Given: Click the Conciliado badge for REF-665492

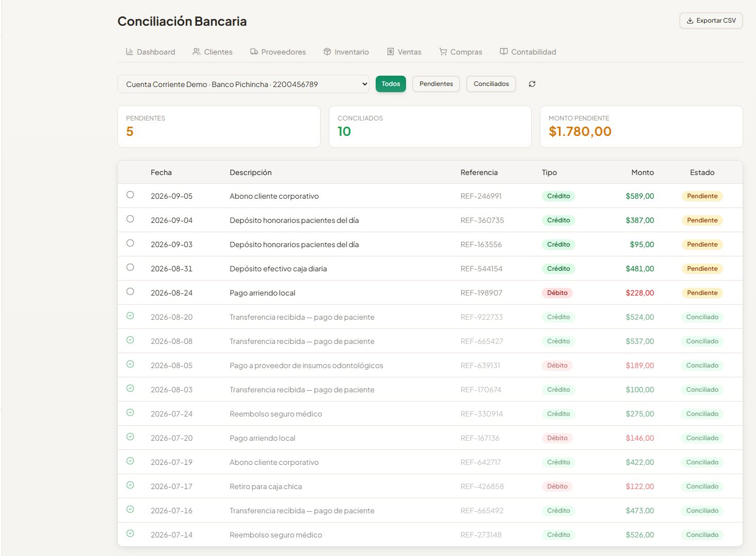Looking at the screenshot, I should point(702,511).
